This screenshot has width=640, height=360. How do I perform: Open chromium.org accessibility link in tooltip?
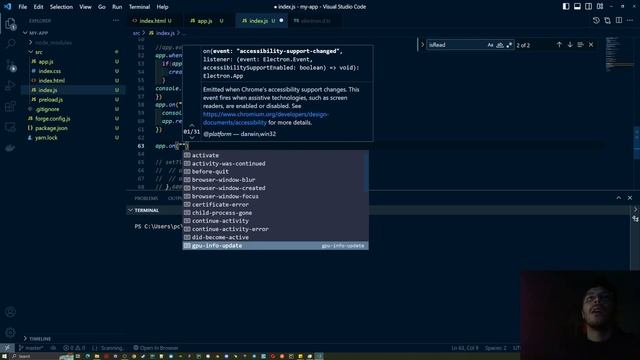pos(266,118)
